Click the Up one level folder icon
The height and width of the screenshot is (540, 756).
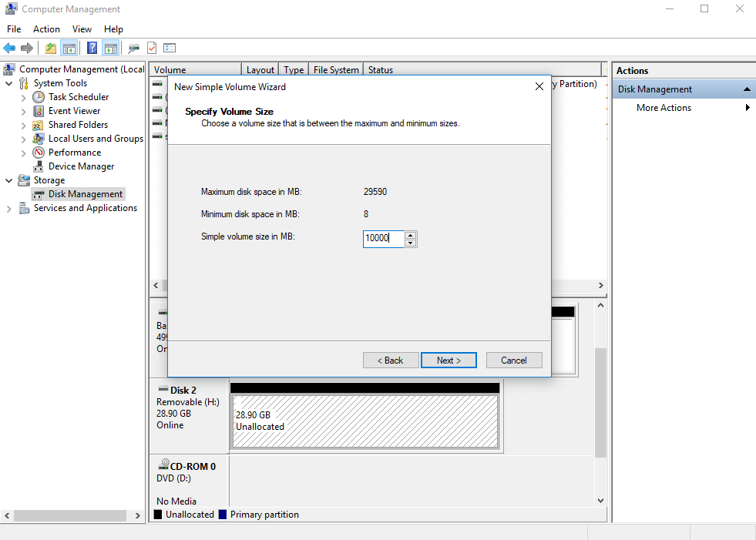[x=51, y=49]
